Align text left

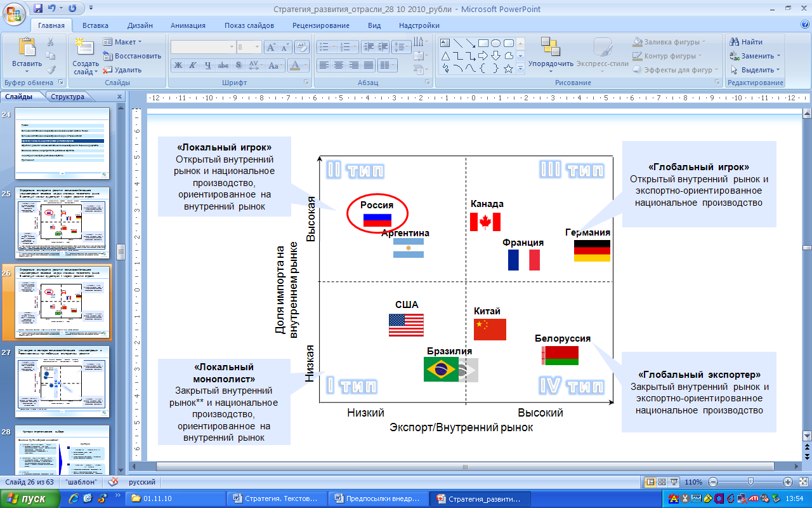pyautogui.click(x=324, y=65)
